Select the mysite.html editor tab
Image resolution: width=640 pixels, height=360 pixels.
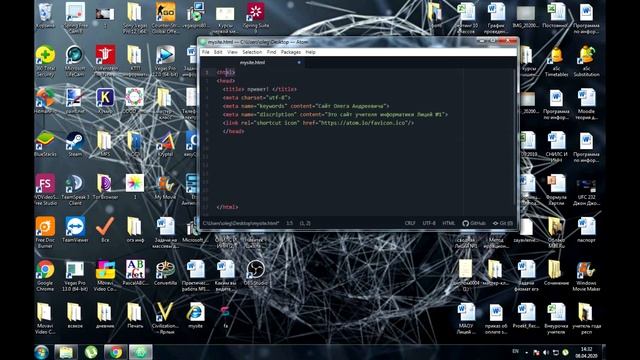click(253, 62)
